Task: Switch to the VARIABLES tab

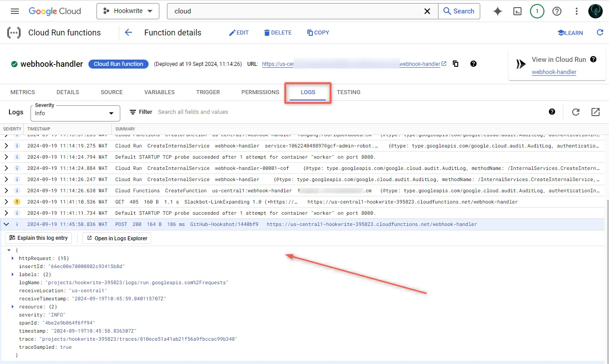Action: tap(159, 92)
